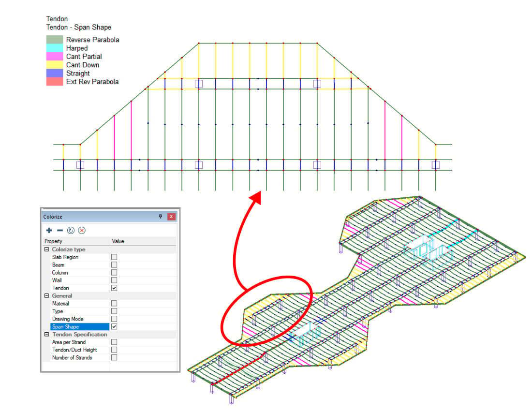532x411 pixels.
Task: Click the red X clear icon in toolbar
Action: [81, 231]
